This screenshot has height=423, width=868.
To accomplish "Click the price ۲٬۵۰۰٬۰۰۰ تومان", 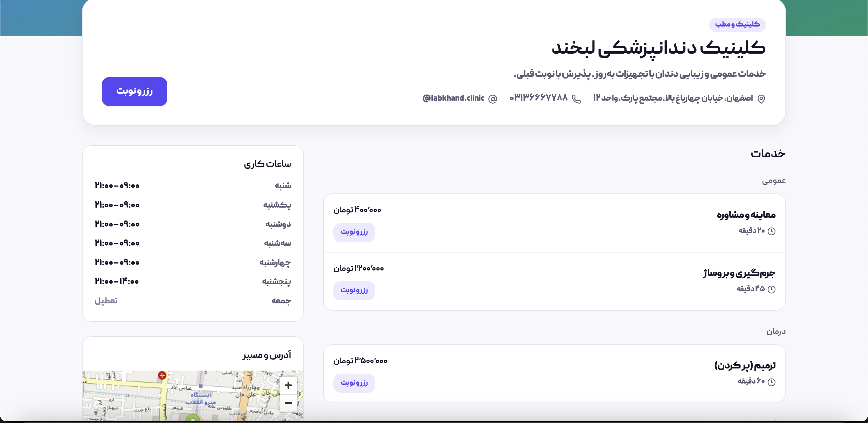I will click(x=360, y=361).
